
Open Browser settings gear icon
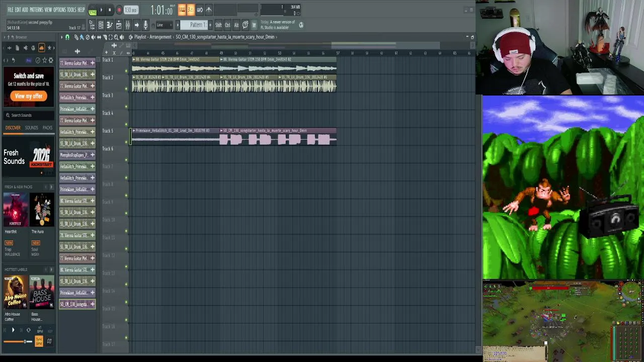click(51, 60)
